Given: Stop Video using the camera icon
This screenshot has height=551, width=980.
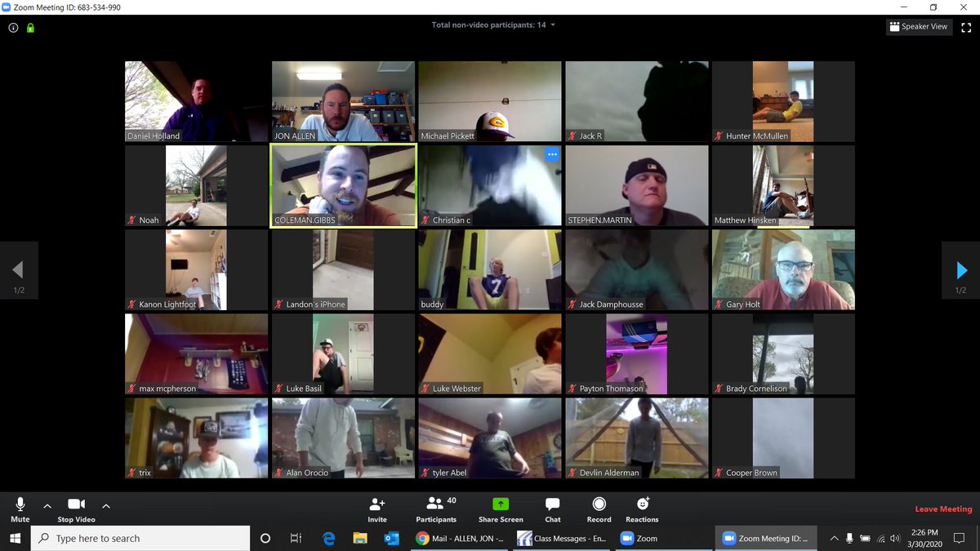Looking at the screenshot, I should [76, 504].
